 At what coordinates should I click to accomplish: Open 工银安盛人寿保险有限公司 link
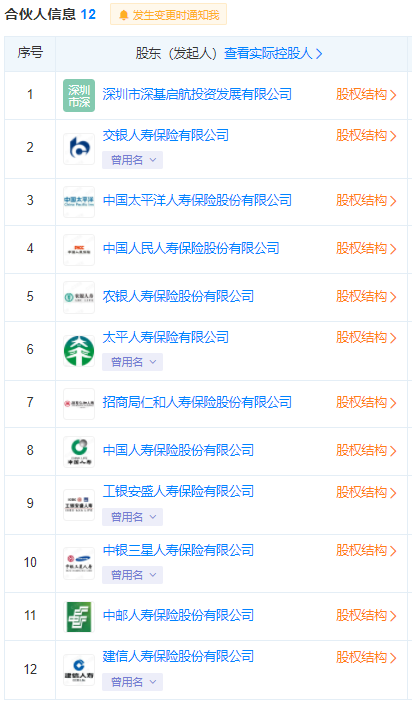tap(178, 492)
